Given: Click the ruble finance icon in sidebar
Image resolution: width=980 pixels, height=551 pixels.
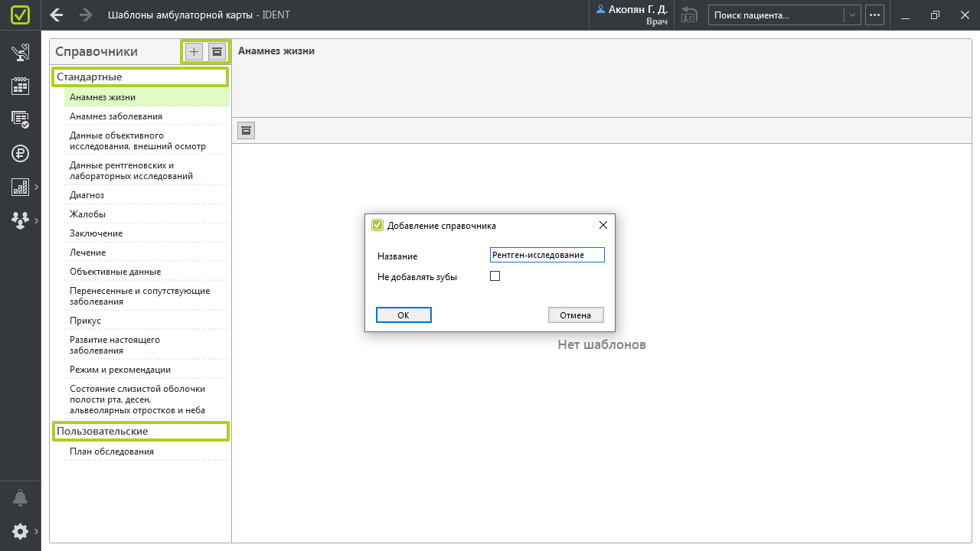Looking at the screenshot, I should tap(20, 153).
